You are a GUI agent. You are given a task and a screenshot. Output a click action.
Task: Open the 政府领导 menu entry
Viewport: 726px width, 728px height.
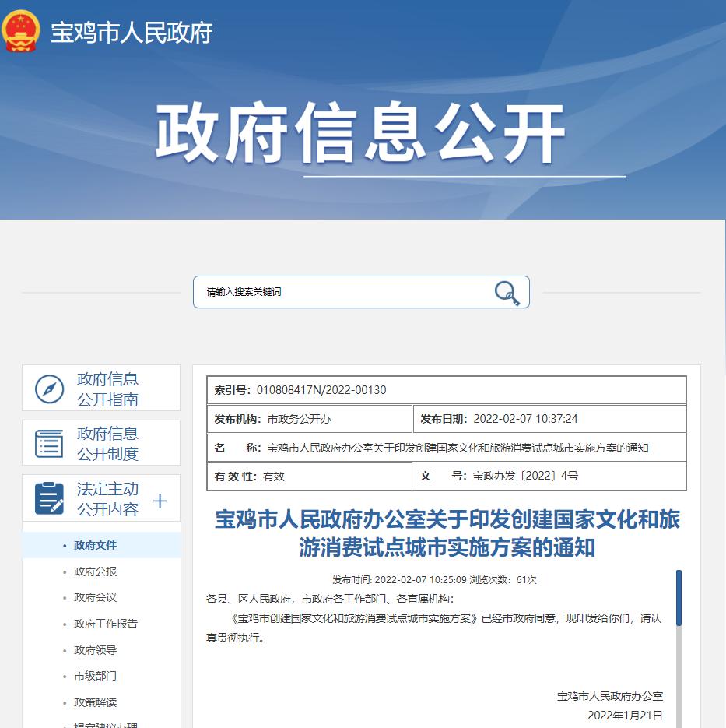(x=95, y=650)
